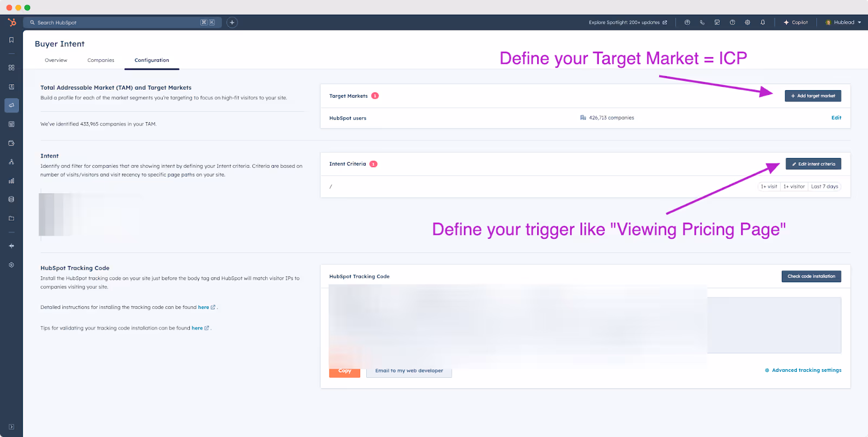Click Edit intent criteria button
868x437 pixels.
(813, 164)
